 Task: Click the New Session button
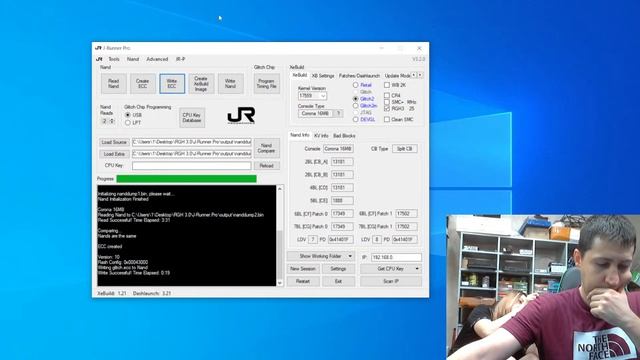[303, 269]
